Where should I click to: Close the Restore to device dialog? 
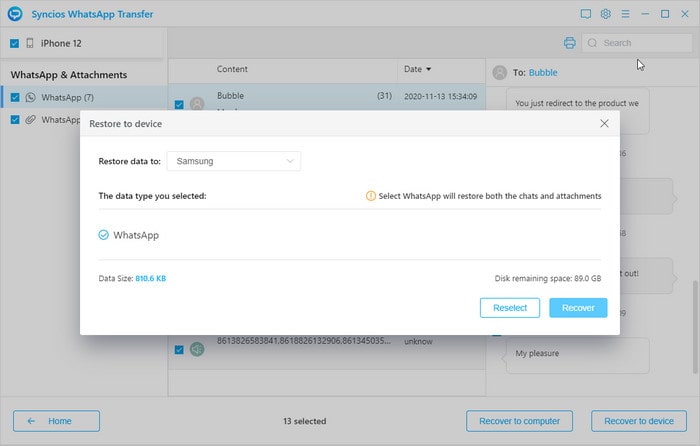point(604,123)
